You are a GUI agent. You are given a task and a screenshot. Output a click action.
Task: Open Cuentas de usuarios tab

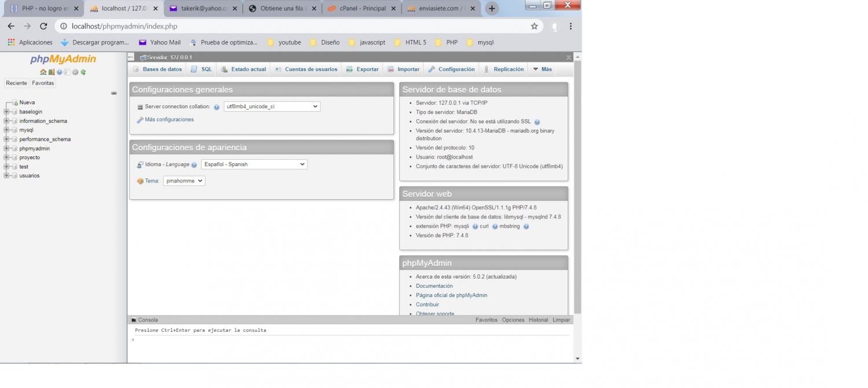click(x=306, y=69)
